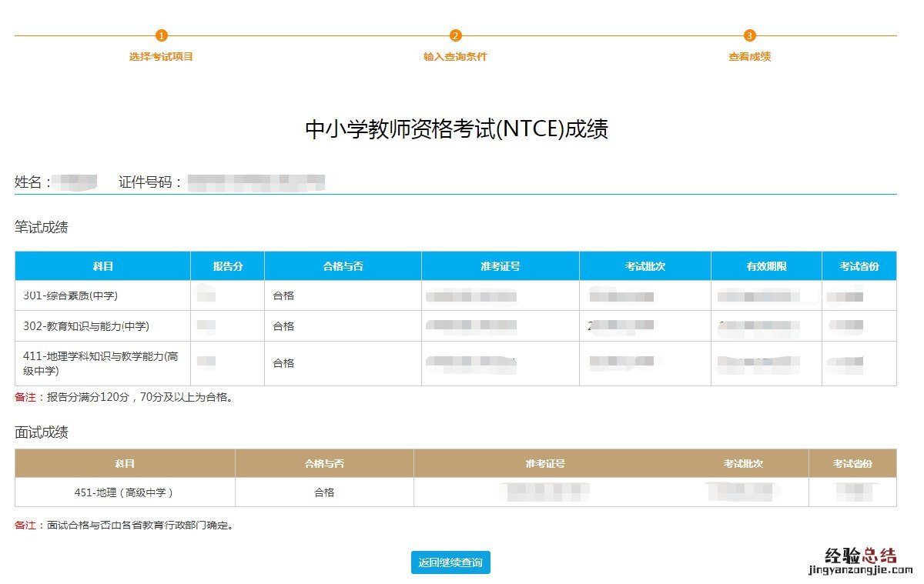Click the 考试省份 header in 面试成绩 table

coord(852,464)
